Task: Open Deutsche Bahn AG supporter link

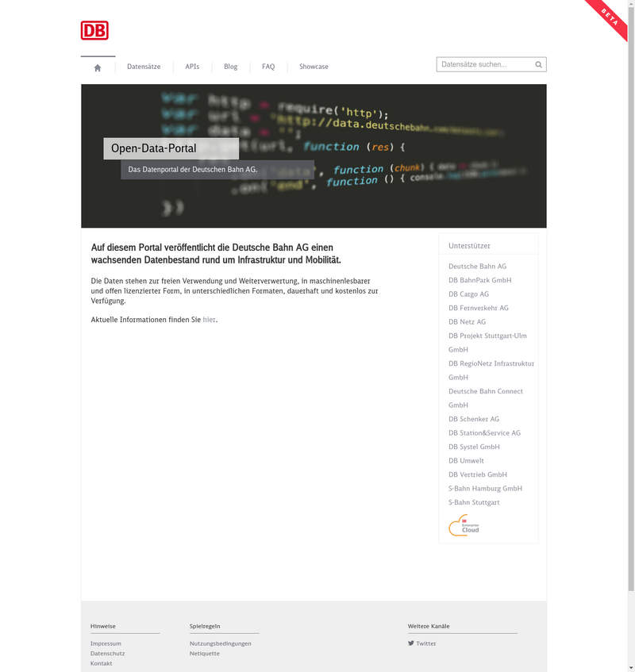Action: click(x=477, y=266)
